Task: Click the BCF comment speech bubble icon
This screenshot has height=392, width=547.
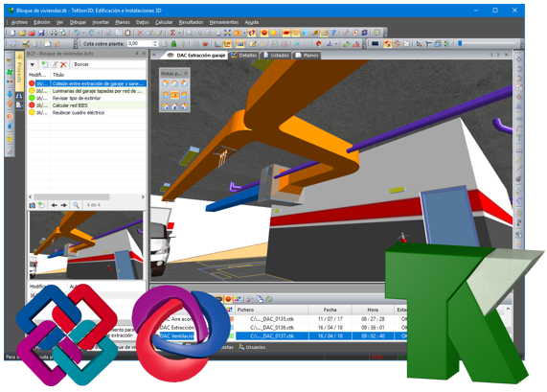Action: [377, 33]
